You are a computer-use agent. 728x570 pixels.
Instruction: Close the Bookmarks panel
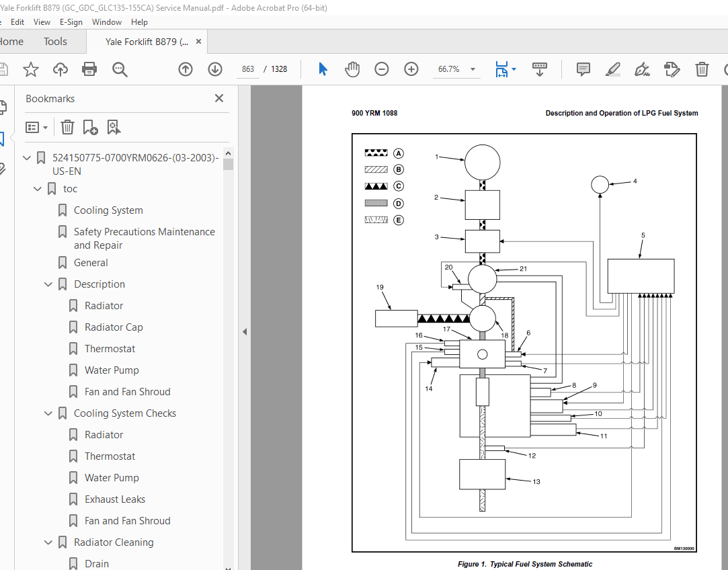[219, 98]
